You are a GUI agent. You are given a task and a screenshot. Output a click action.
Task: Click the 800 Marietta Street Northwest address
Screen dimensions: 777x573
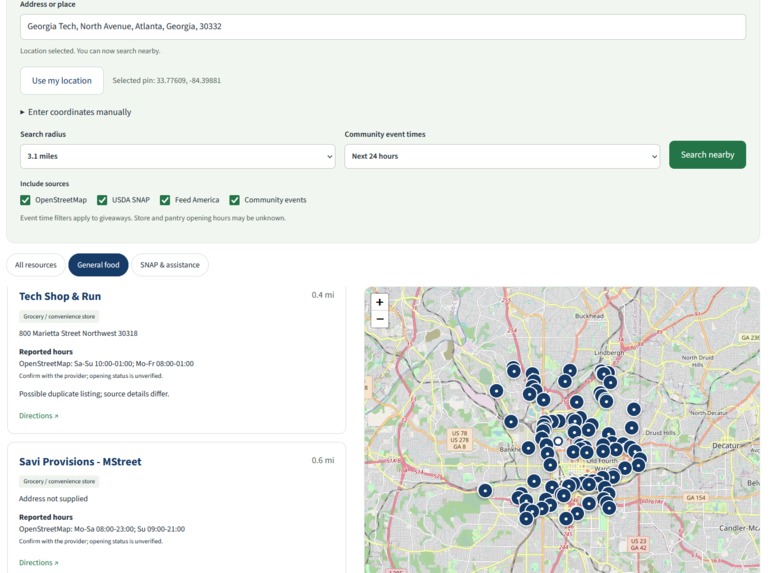(78, 333)
